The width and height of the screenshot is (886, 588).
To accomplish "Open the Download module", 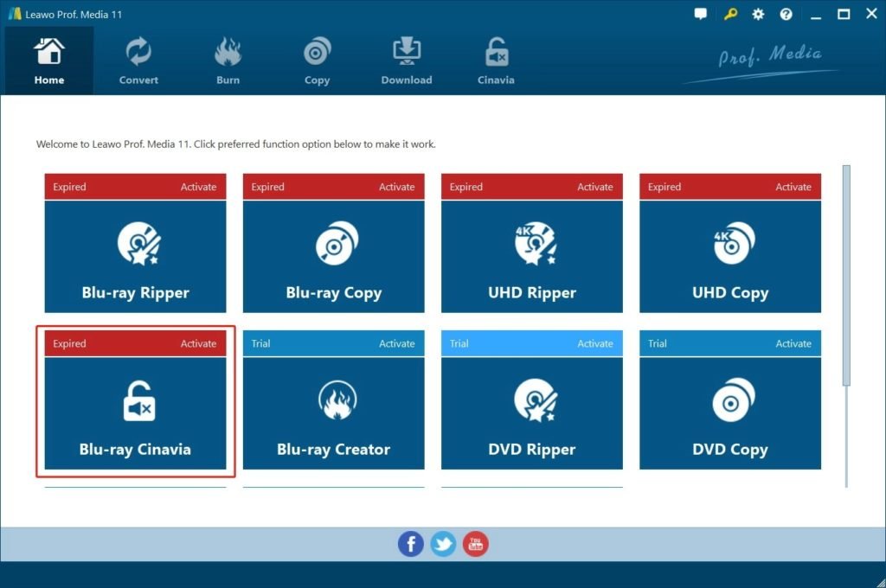I will click(x=407, y=61).
